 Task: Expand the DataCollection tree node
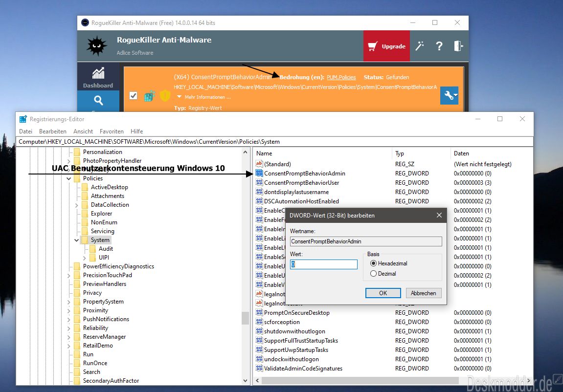pos(76,205)
